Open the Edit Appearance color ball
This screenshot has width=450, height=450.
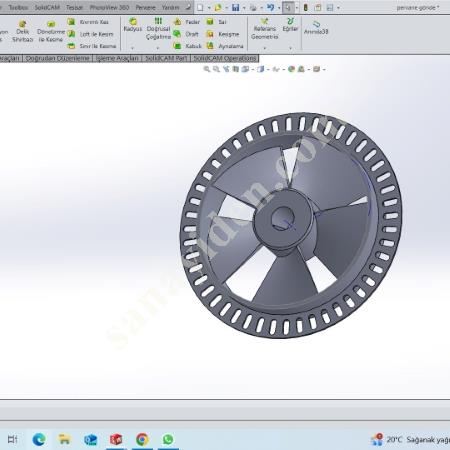[x=291, y=69]
